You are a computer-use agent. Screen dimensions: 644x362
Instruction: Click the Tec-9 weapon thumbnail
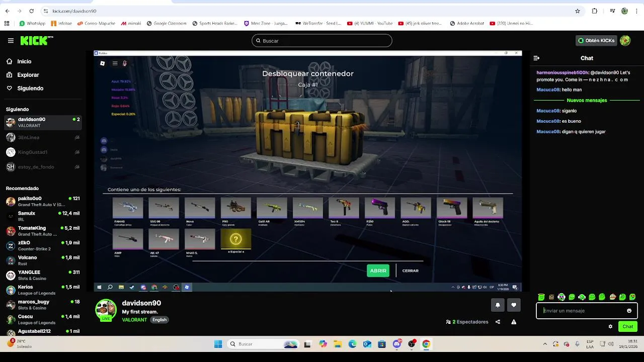click(x=344, y=208)
